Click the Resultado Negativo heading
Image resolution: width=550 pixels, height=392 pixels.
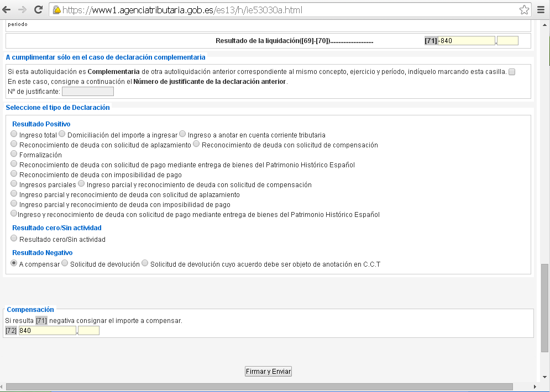click(x=43, y=252)
